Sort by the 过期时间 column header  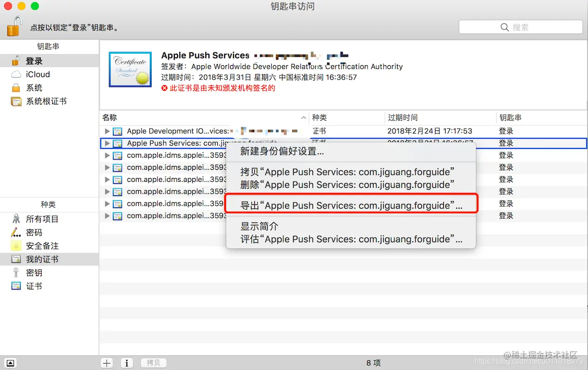(x=441, y=117)
